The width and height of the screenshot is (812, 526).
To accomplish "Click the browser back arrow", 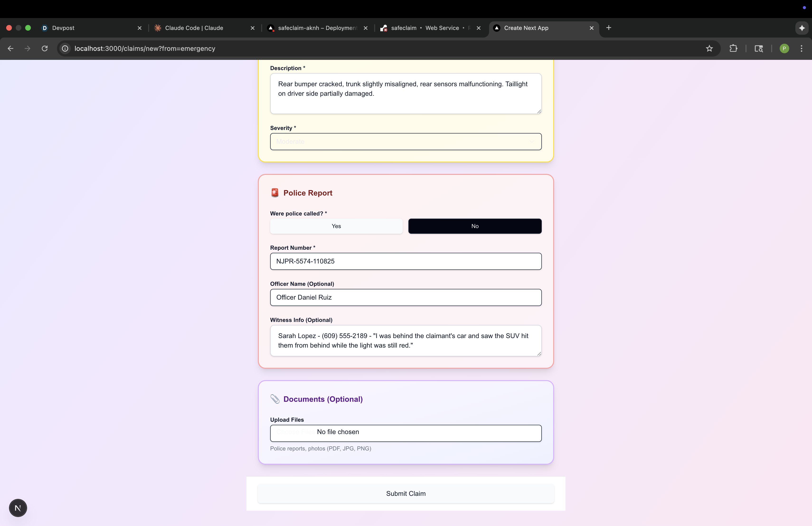I will coord(11,48).
